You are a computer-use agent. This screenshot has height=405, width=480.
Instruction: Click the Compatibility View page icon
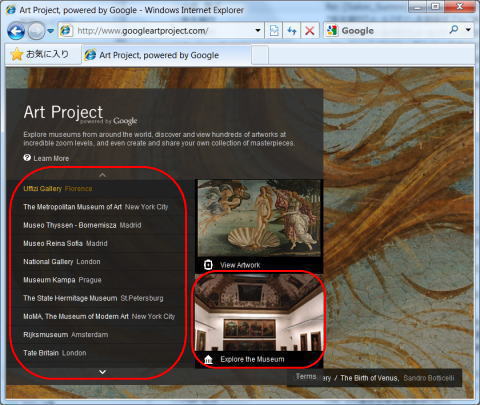274,31
